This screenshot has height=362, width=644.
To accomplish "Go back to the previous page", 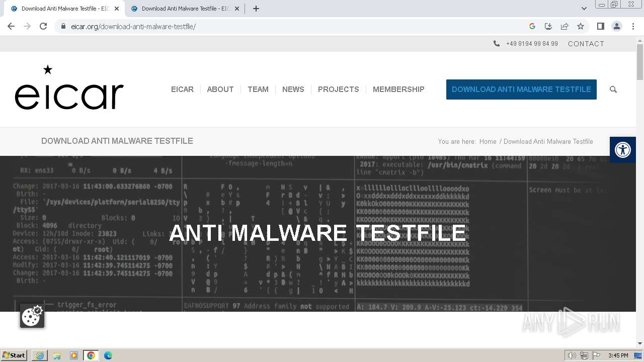I will click(x=11, y=26).
